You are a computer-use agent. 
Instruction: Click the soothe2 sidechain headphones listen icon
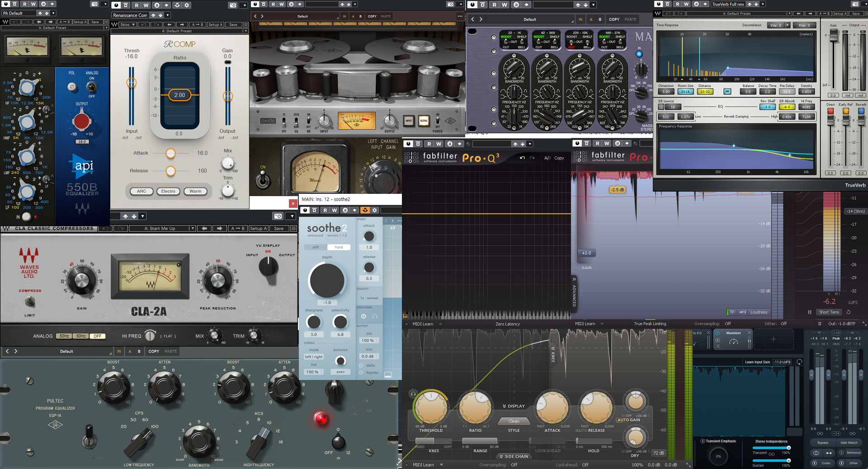[x=375, y=316]
